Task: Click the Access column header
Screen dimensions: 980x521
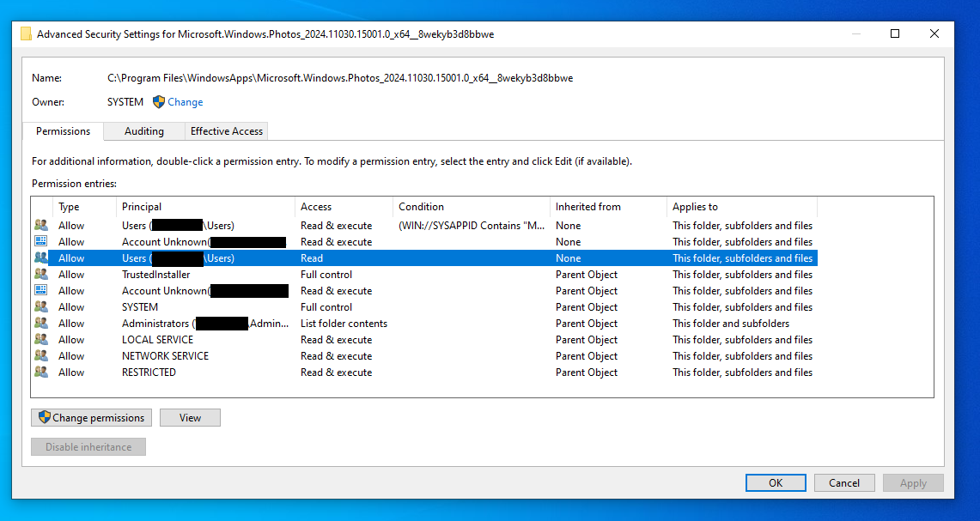Action: point(316,207)
